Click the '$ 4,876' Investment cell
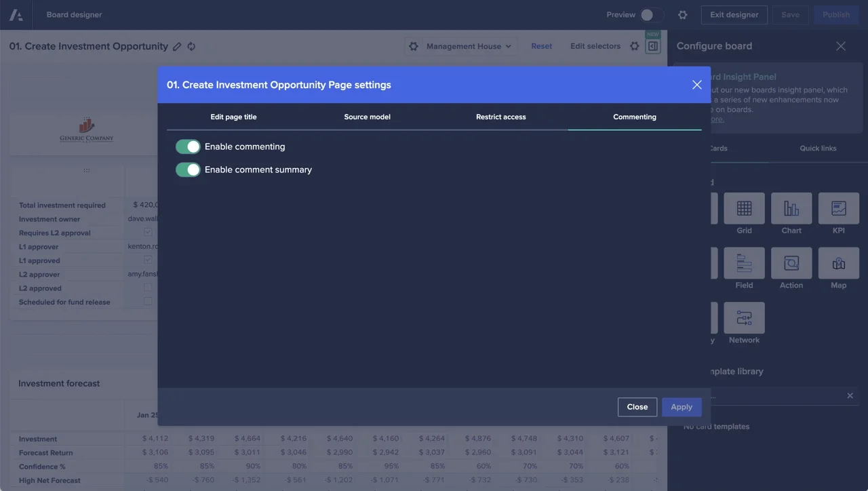This screenshot has height=491, width=868. 478,439
